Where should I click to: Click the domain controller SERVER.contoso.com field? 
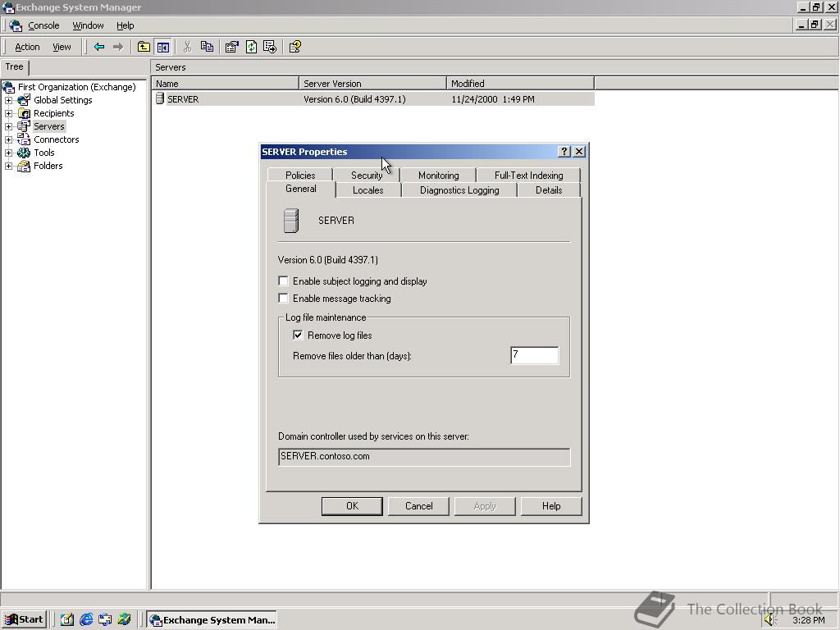pos(424,457)
